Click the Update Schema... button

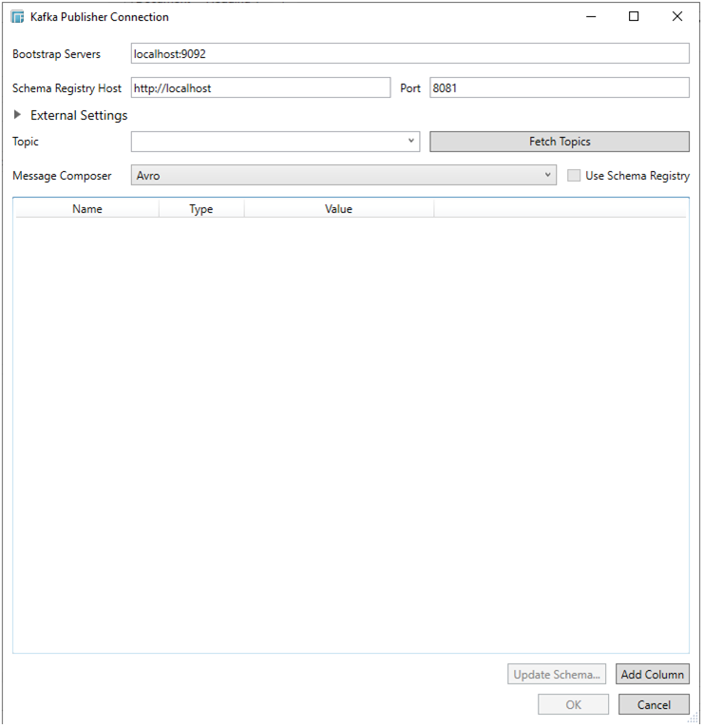[557, 675]
